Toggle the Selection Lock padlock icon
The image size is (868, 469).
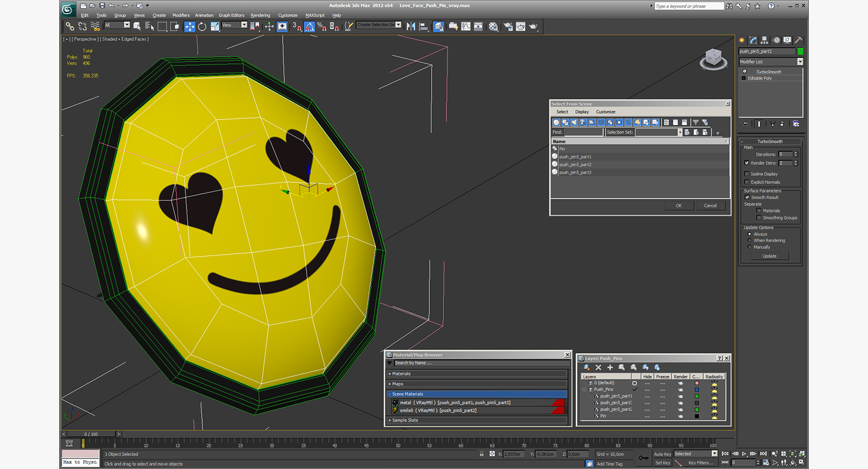click(482, 454)
